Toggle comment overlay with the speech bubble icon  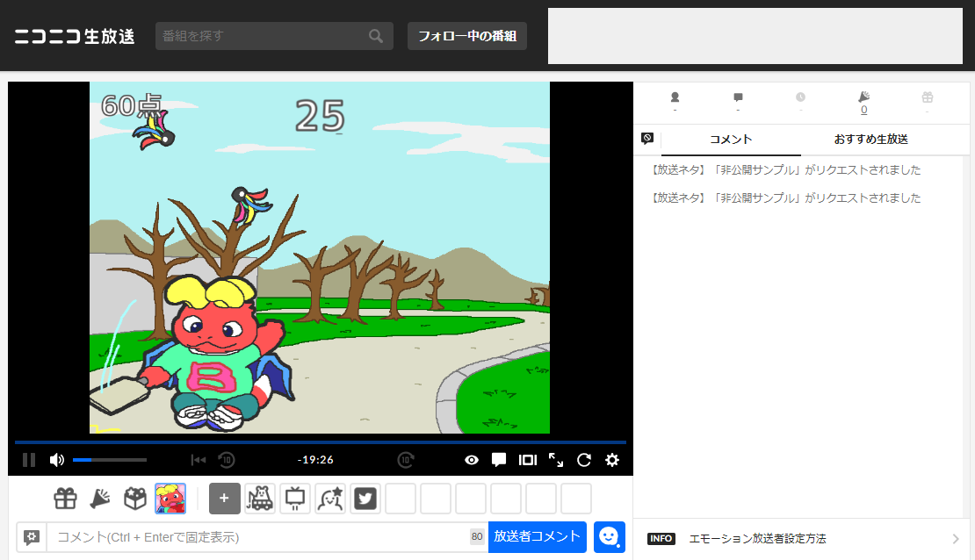click(x=499, y=459)
